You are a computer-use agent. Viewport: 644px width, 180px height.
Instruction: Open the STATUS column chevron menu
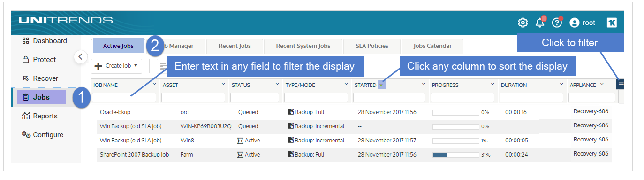pyautogui.click(x=278, y=84)
